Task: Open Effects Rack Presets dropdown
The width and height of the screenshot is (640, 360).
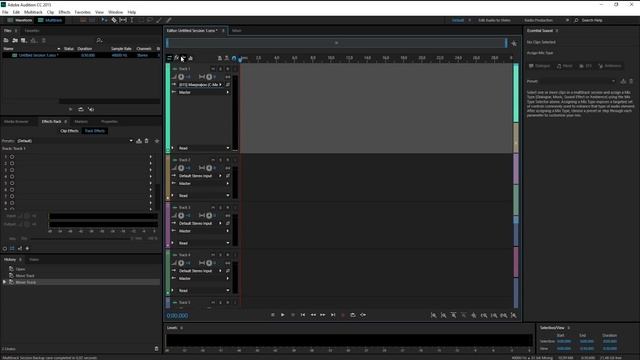Action: click(75, 141)
